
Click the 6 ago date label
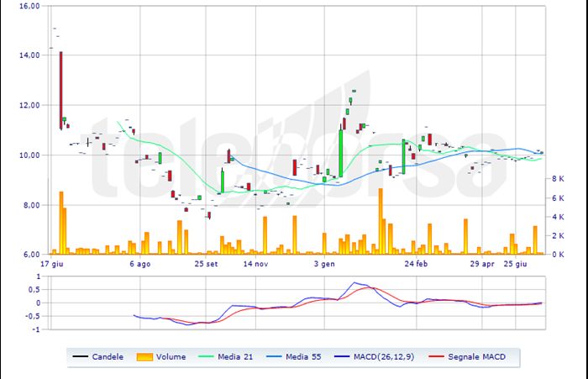pos(140,264)
